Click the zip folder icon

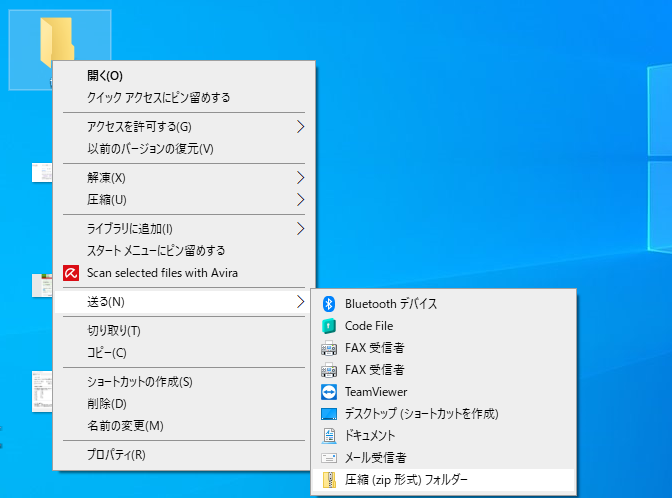pos(328,480)
